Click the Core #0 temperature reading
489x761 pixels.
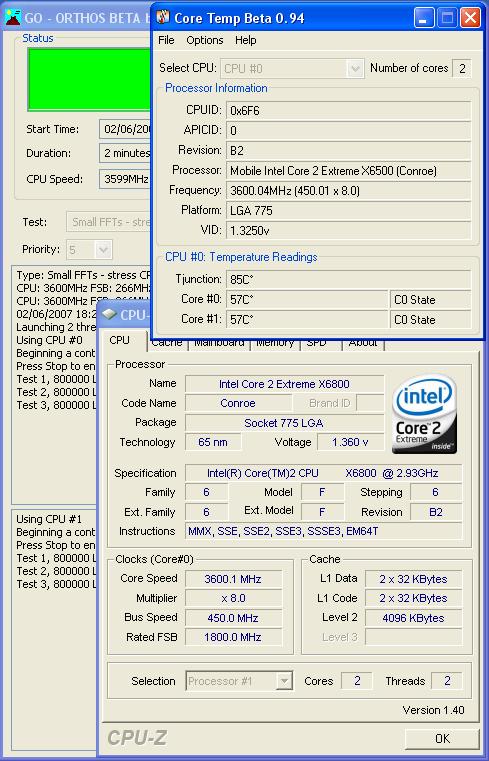307,299
